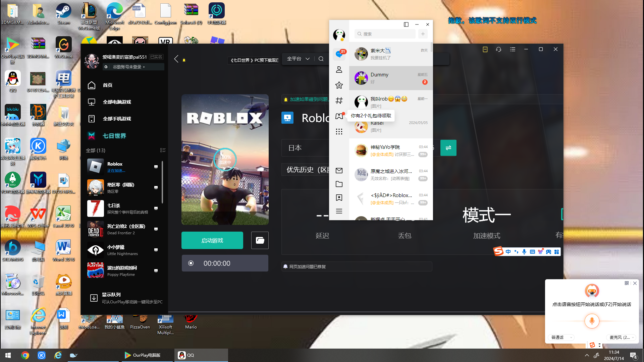Click the OurPlay search magnifier icon

point(321,59)
